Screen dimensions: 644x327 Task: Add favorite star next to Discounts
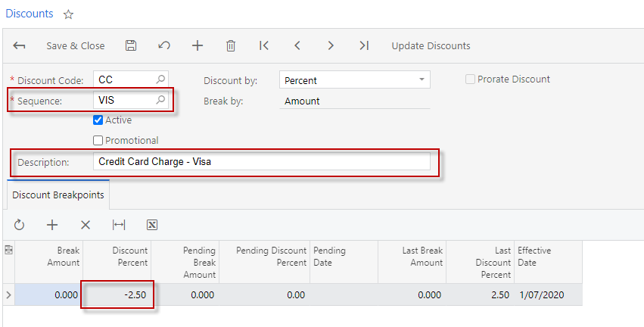click(69, 14)
